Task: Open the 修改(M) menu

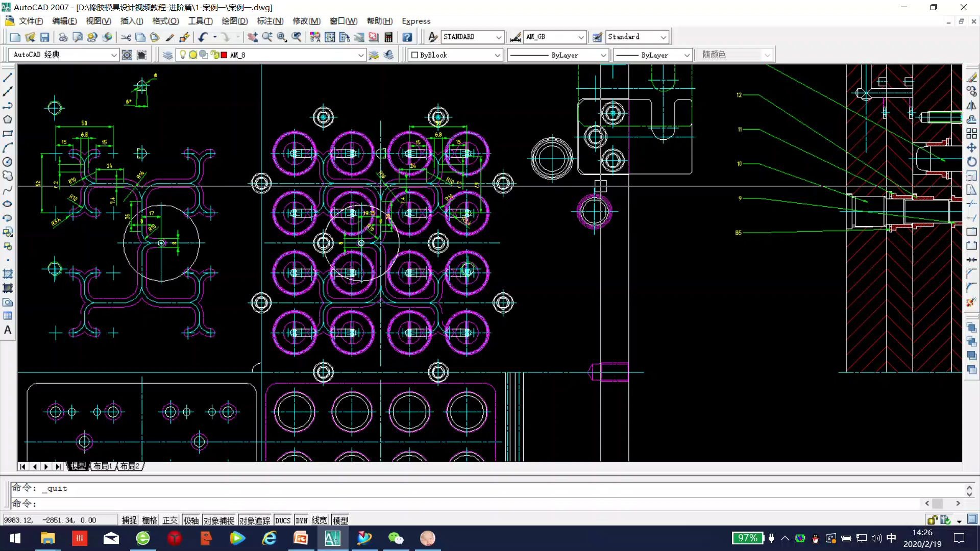Action: point(306,21)
